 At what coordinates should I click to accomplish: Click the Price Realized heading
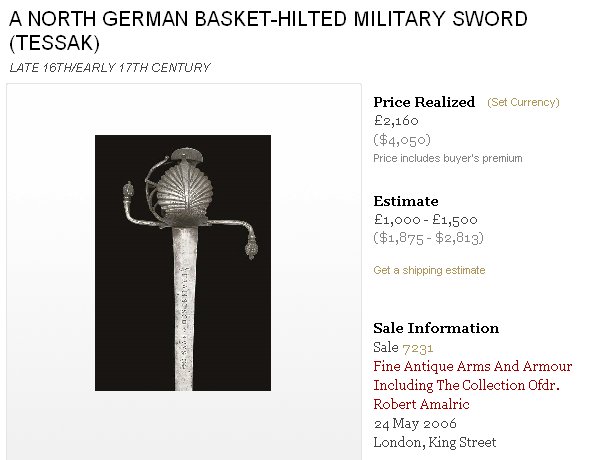click(x=424, y=102)
